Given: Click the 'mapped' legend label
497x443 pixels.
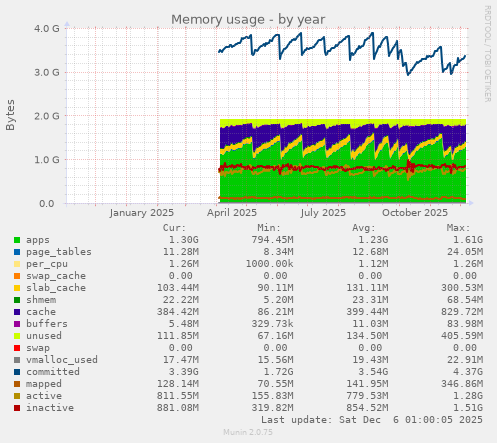Looking at the screenshot, I should [44, 384].
